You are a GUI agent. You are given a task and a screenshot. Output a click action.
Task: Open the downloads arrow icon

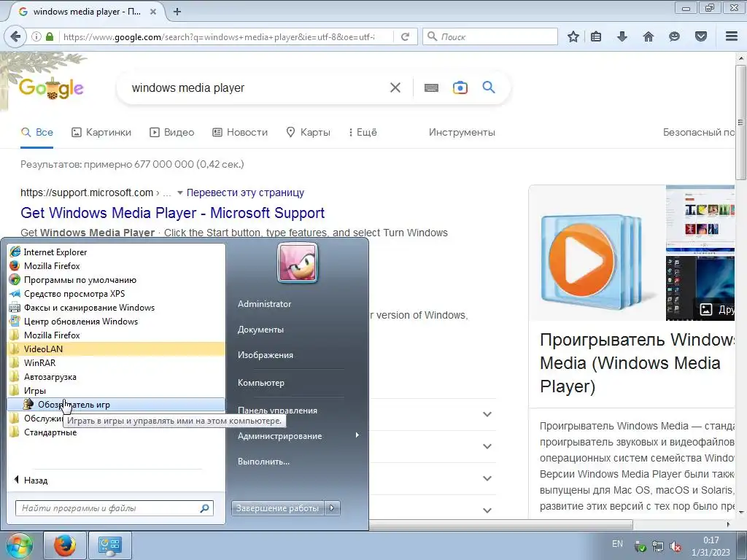[x=622, y=36]
